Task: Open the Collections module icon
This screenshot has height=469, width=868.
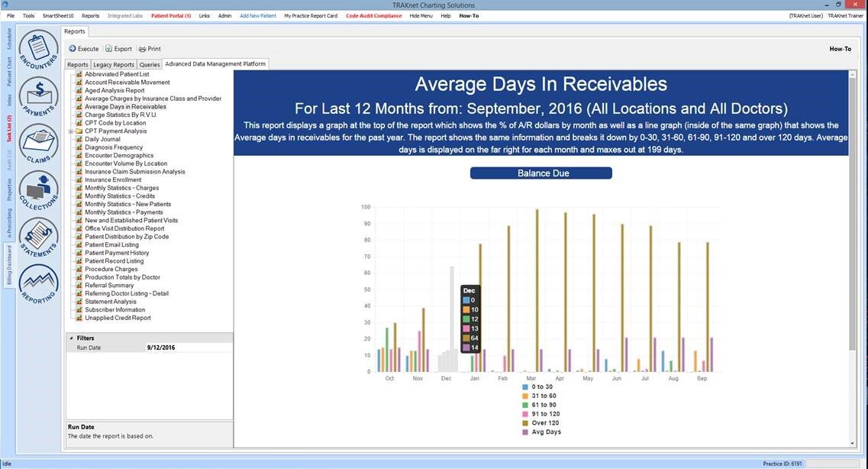Action: coord(38,189)
